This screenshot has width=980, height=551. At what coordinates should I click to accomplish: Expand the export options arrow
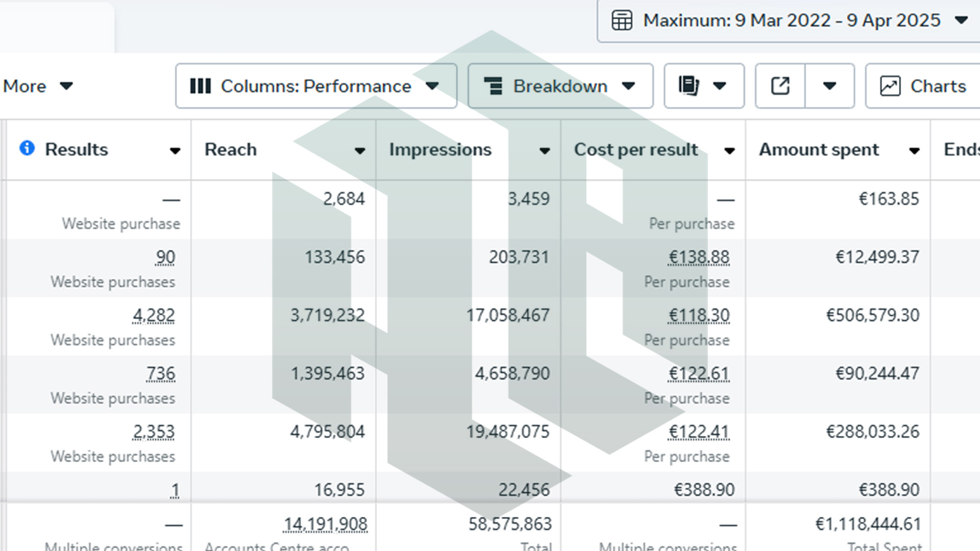point(829,86)
